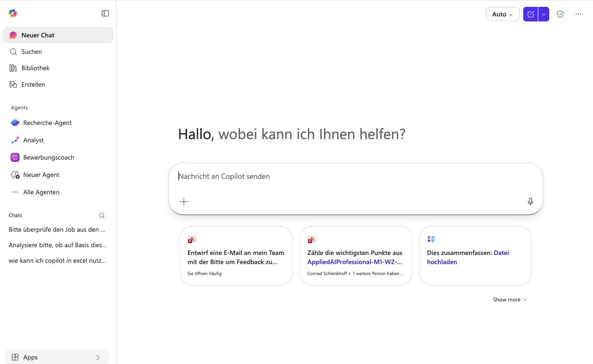Open the Recherche-Agent
The image size is (593, 364).
58,123
